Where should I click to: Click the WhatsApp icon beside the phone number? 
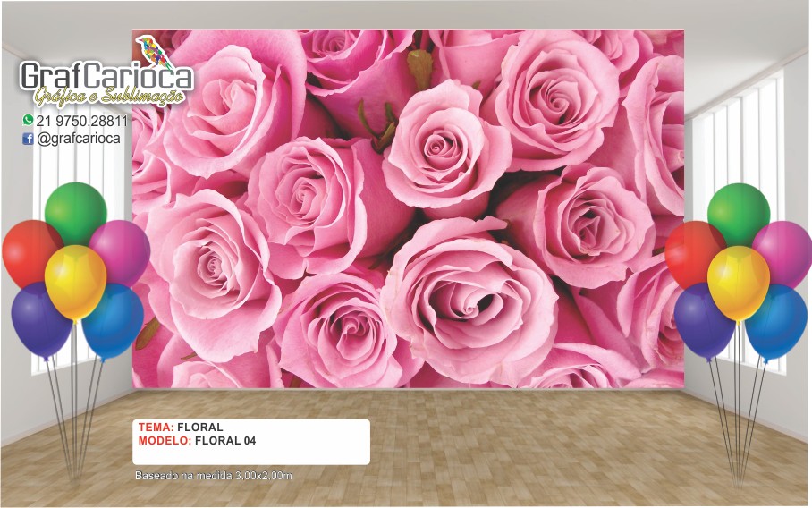coord(28,120)
